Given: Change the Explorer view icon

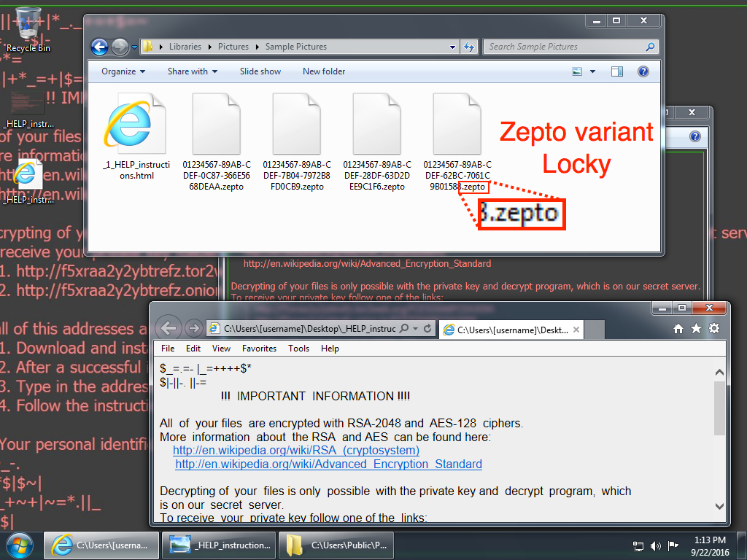Looking at the screenshot, I should pos(577,71).
